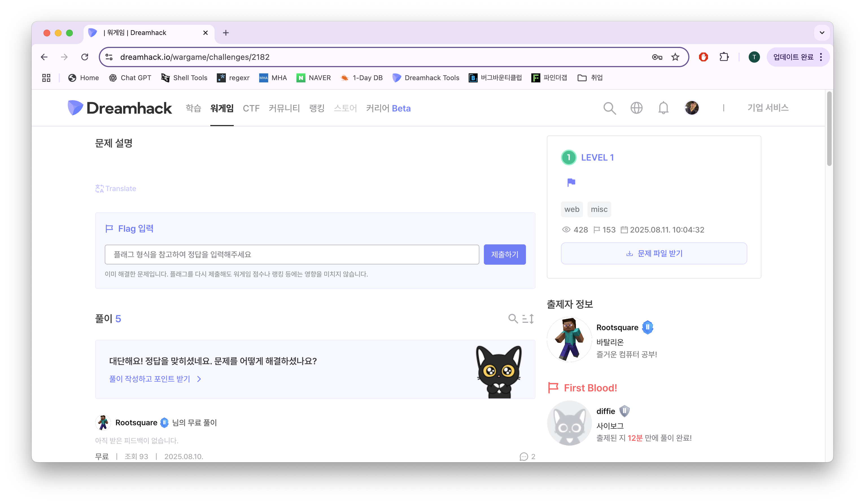The image size is (865, 504).
Task: Open site information icon in address bar
Action: point(109,57)
